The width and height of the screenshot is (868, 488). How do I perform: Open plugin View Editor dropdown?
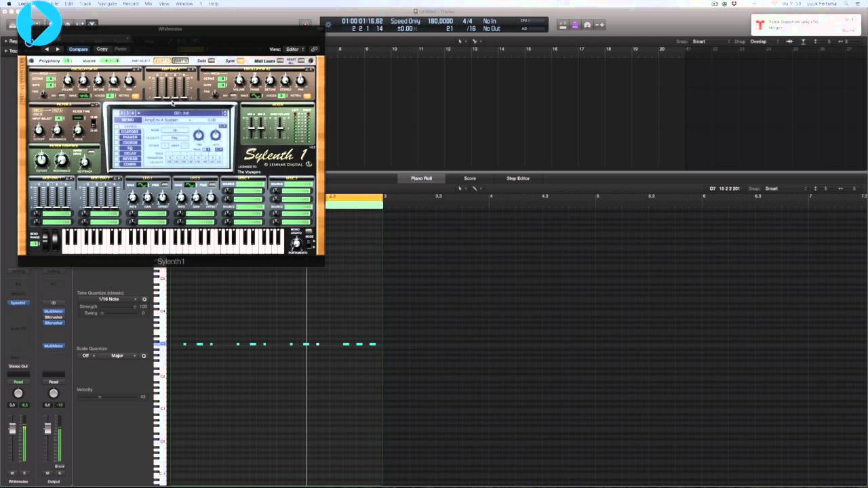294,49
